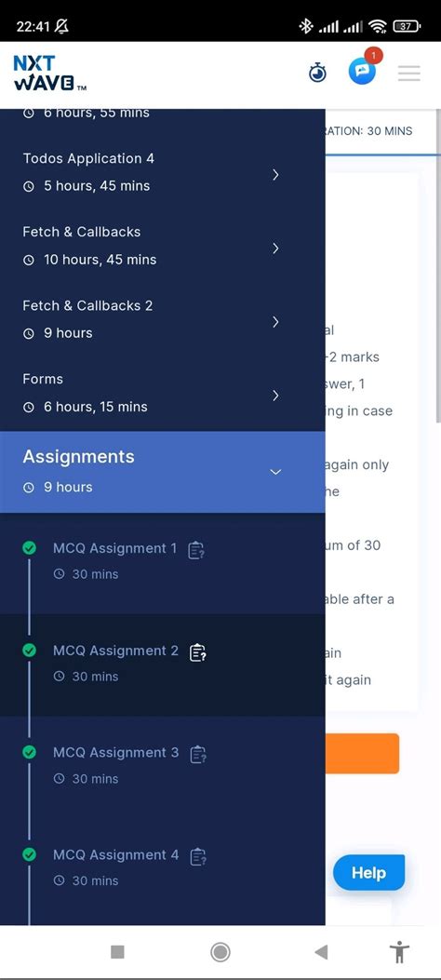This screenshot has width=441, height=980.
Task: Select MCQ Assignment 2 item
Action: 163,665
